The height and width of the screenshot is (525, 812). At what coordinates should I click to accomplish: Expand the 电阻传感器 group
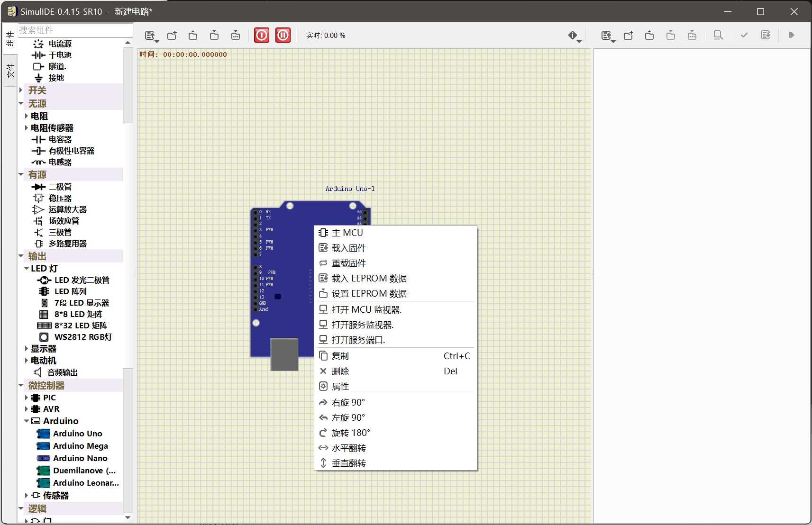pyautogui.click(x=27, y=127)
